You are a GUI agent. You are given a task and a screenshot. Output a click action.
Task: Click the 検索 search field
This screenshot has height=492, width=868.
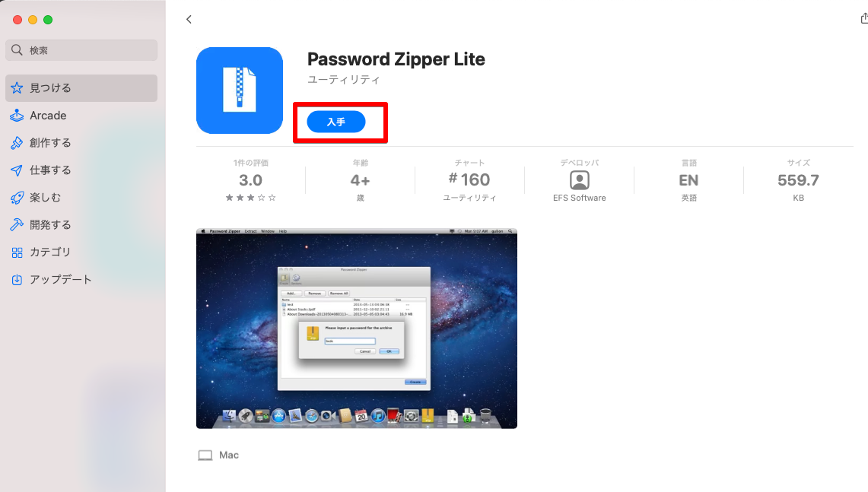[x=81, y=50]
